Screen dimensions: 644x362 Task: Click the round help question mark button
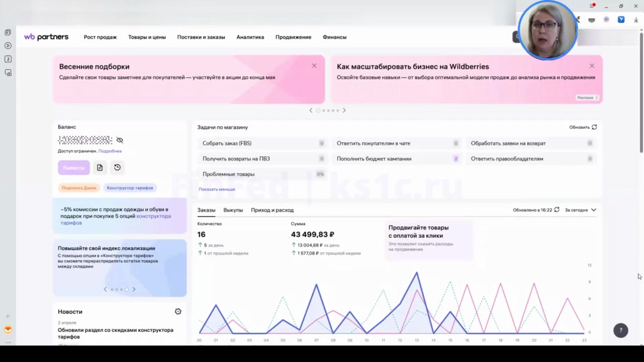click(621, 330)
